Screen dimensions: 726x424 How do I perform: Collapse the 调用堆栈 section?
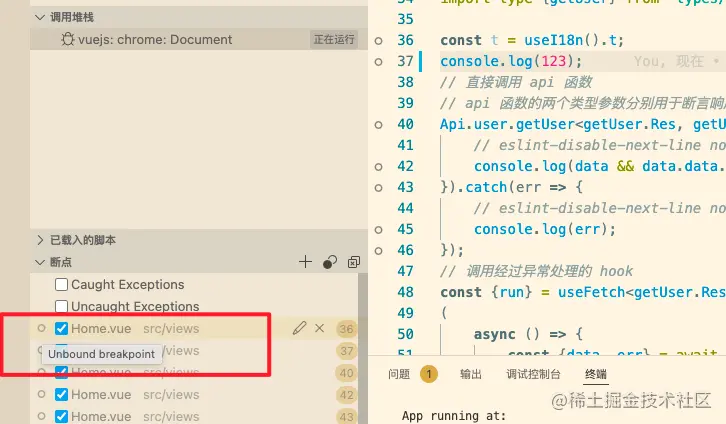pyautogui.click(x=40, y=17)
